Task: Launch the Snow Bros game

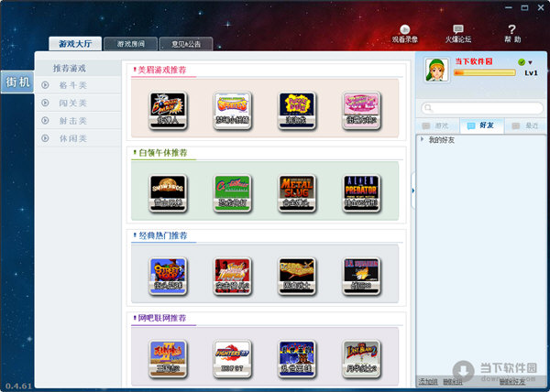Action: tap(168, 193)
